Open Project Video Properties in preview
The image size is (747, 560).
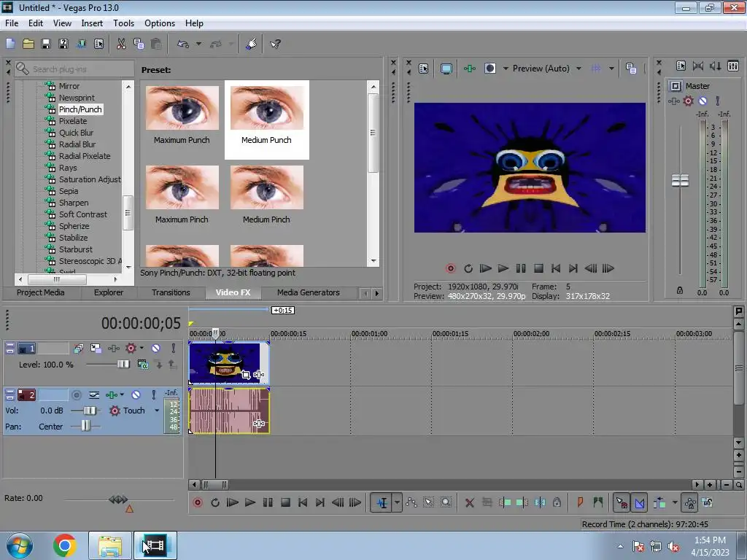424,69
